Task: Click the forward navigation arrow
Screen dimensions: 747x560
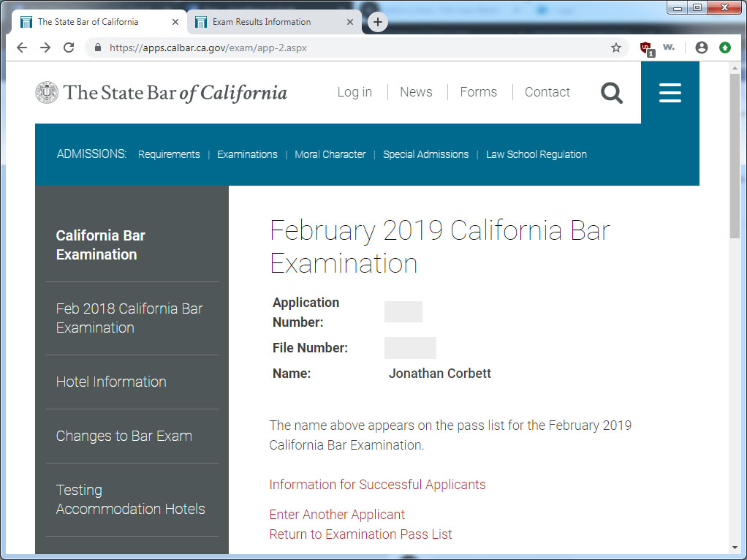Action: 45,47
